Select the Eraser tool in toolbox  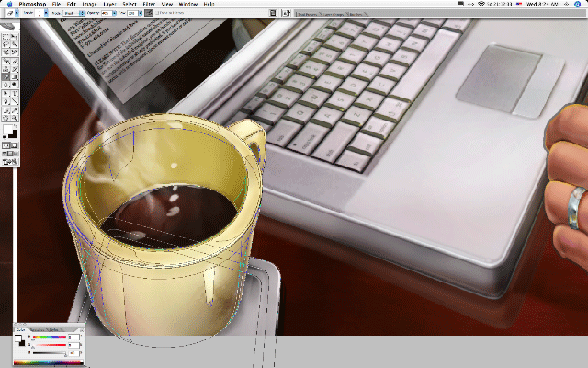click(x=5, y=75)
